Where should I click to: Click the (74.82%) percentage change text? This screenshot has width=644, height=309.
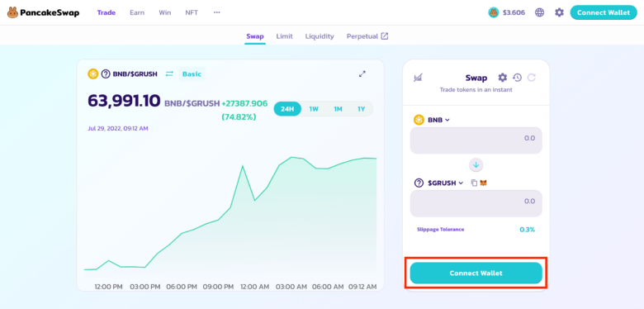click(x=239, y=117)
